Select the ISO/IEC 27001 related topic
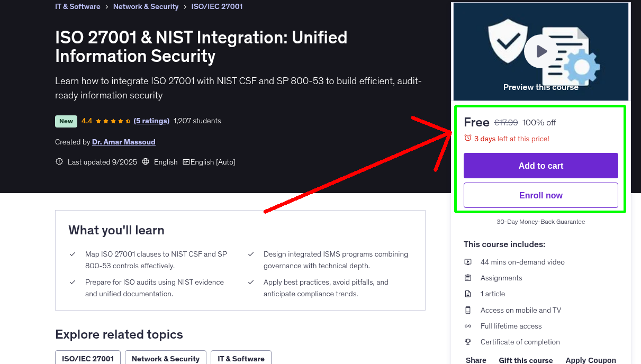Screen dimensions: 641x364 click(87, 359)
